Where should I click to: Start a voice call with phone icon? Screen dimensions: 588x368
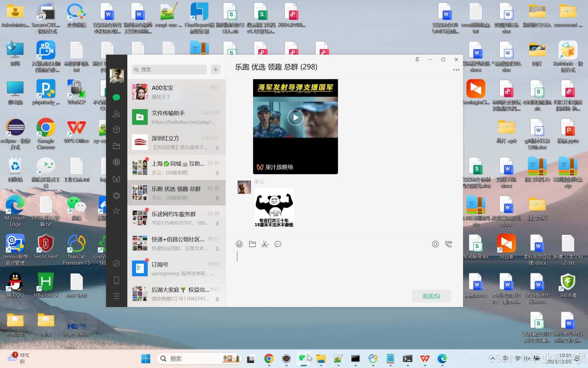click(x=449, y=244)
